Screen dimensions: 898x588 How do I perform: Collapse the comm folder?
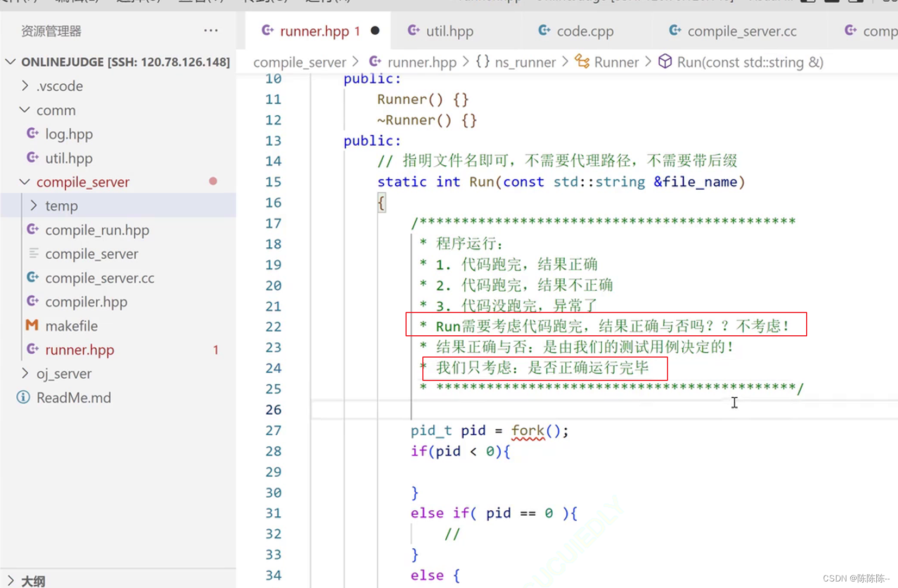24,110
